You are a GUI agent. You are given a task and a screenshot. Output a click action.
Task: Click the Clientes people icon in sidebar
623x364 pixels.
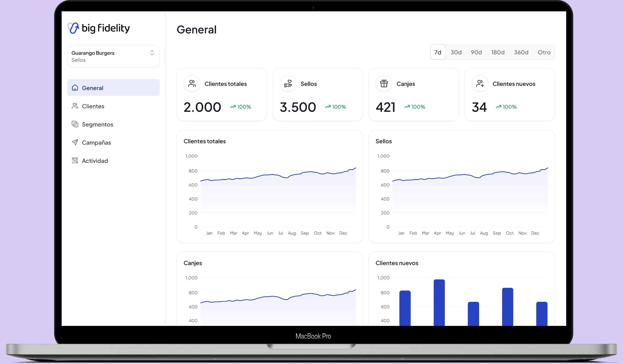[75, 106]
